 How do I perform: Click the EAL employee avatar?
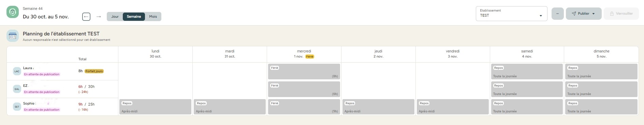17,89
